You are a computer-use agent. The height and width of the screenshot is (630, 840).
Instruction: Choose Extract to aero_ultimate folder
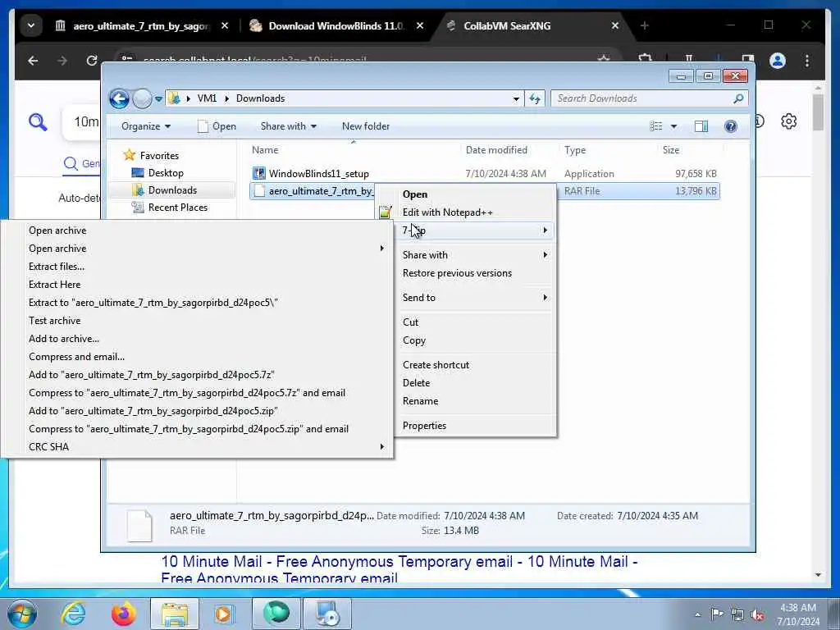[x=197, y=303]
